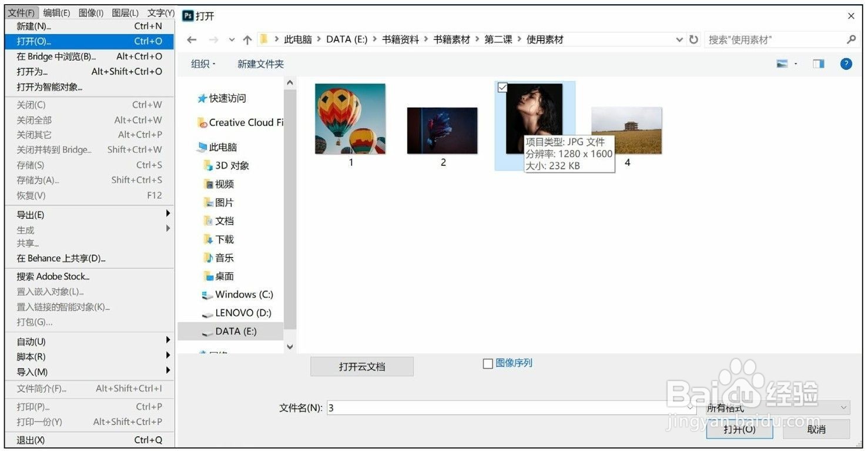
Task: Open the view options dropdown arrow
Action: pyautogui.click(x=796, y=64)
